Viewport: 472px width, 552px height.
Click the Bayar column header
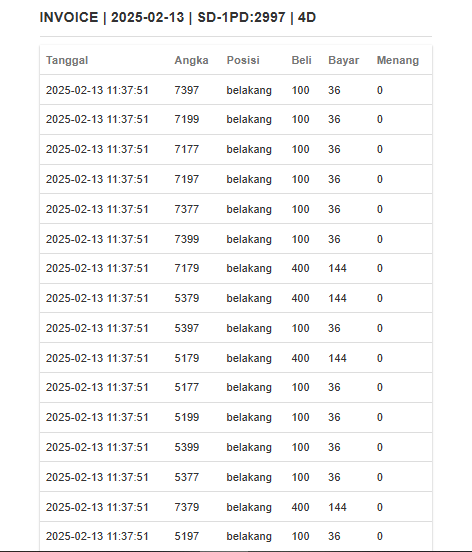344,60
